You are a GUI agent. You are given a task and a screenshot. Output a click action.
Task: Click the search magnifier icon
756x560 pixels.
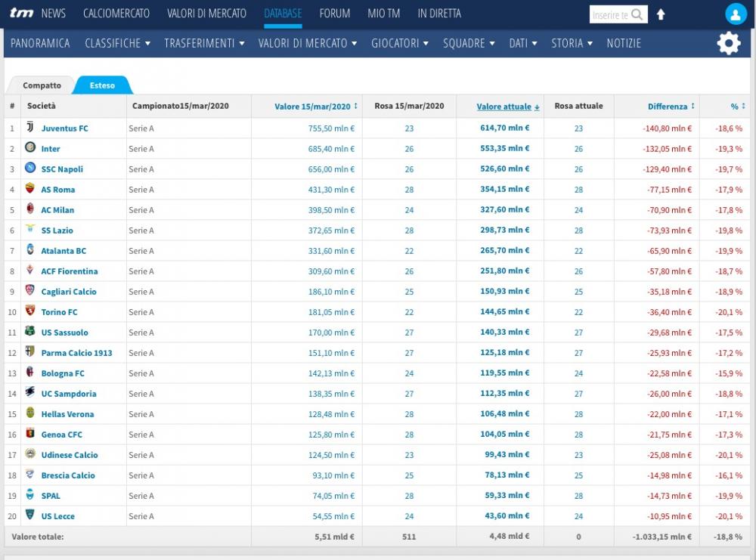(x=637, y=14)
